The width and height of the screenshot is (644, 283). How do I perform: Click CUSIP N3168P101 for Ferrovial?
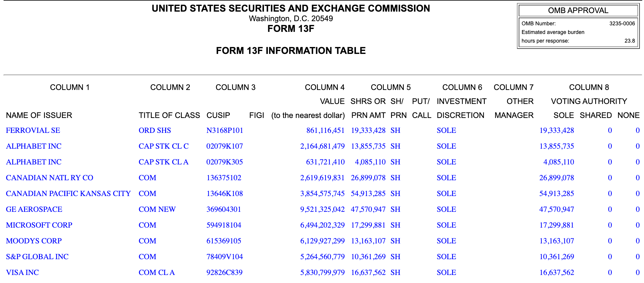(225, 130)
